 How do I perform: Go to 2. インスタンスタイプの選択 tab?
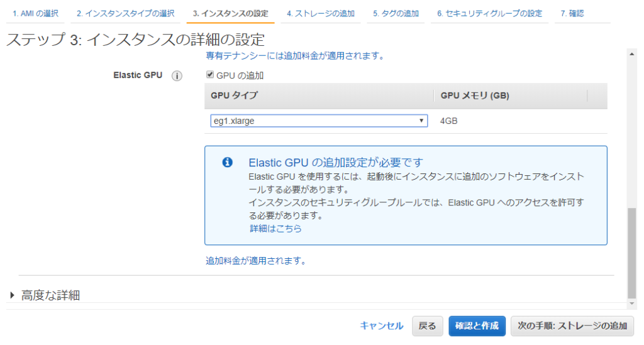[x=125, y=14]
